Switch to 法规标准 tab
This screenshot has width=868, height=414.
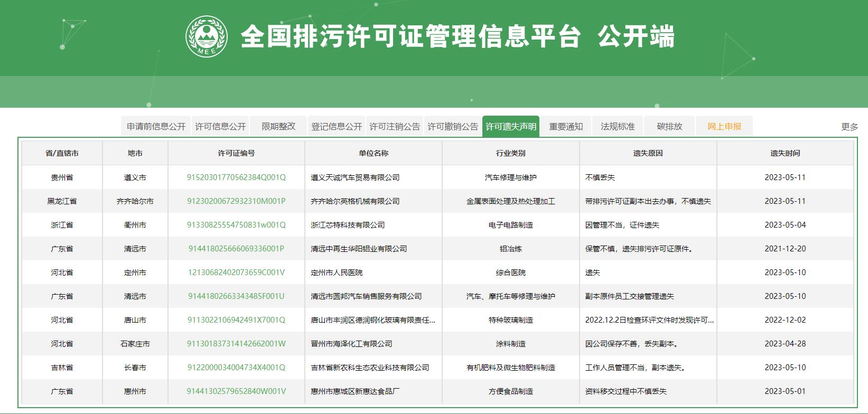click(x=618, y=126)
